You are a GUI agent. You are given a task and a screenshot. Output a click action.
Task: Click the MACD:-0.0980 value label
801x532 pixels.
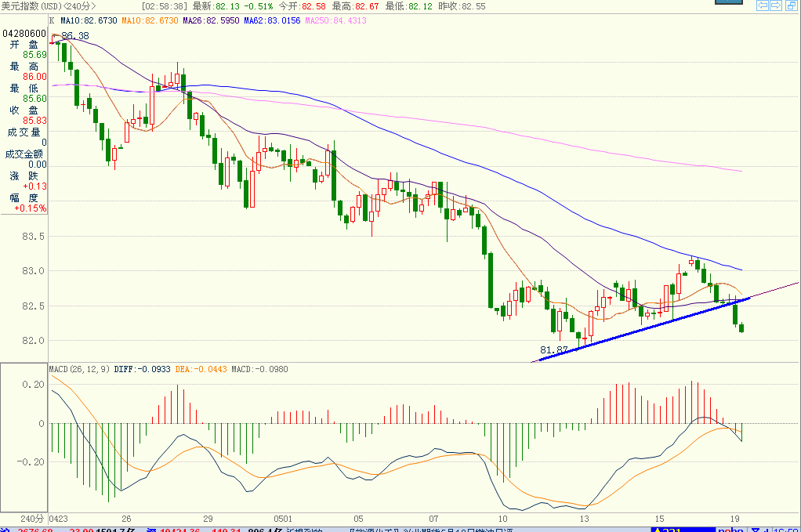pos(259,368)
